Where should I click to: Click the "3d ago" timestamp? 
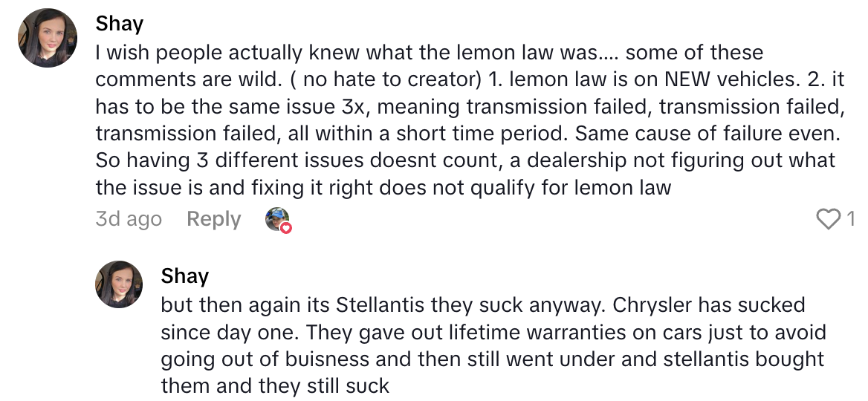[129, 219]
